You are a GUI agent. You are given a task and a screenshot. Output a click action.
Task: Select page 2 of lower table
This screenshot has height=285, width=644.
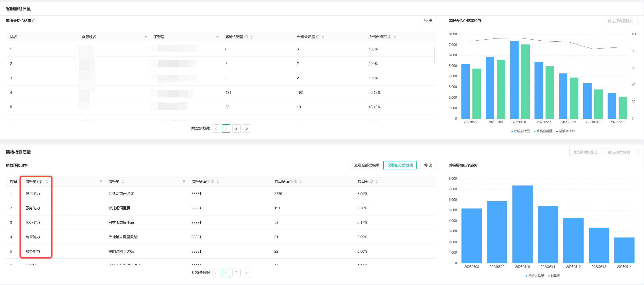coord(236,273)
